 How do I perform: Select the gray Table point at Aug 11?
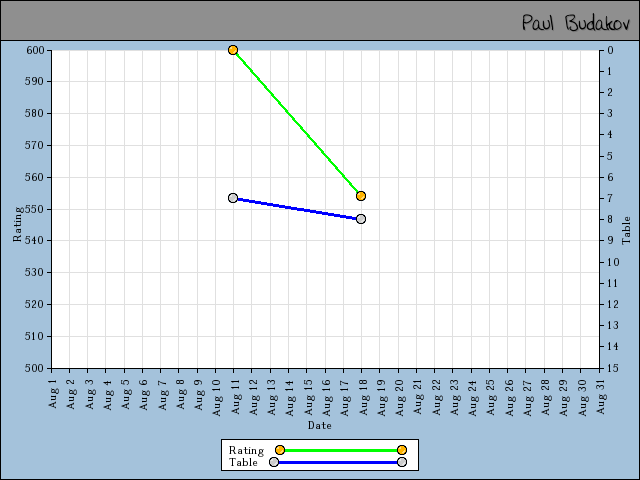[x=233, y=198]
